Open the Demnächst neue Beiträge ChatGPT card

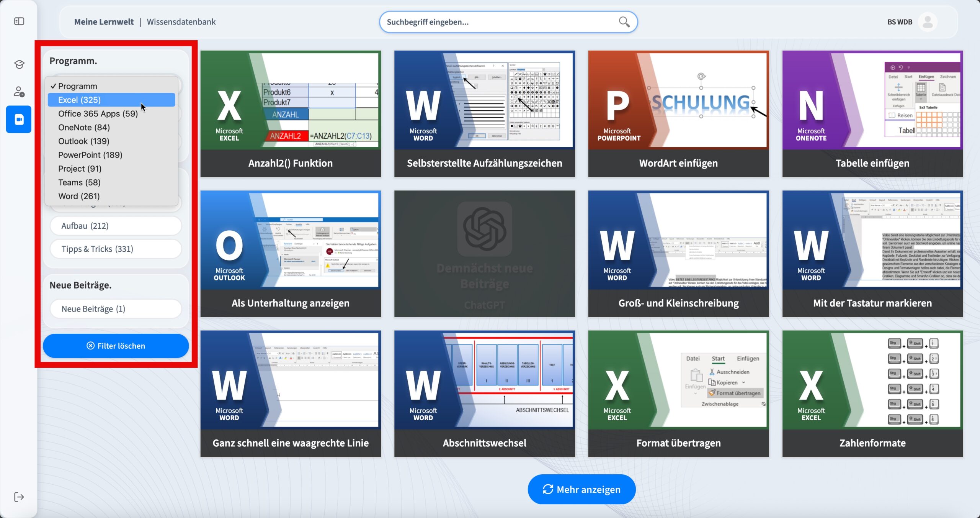[x=485, y=254]
